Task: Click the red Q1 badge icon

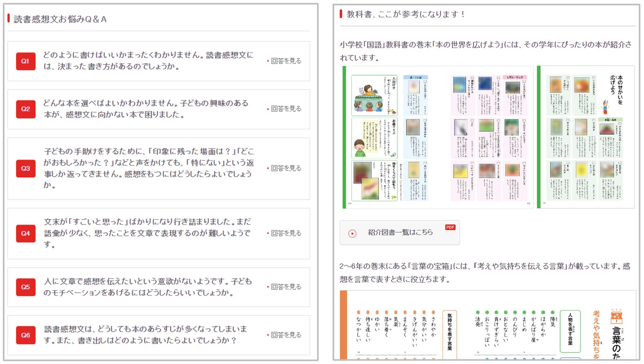Action: (26, 60)
